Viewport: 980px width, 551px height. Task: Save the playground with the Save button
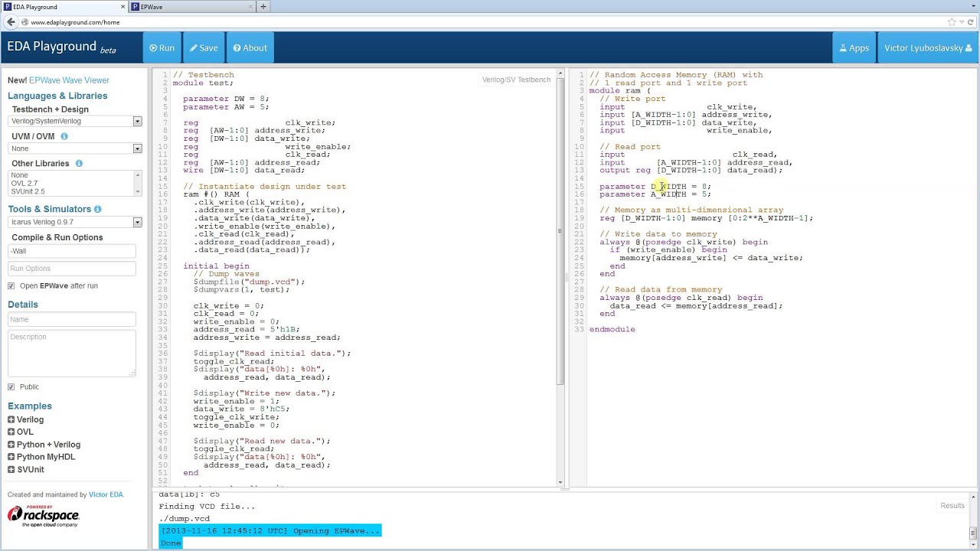pyautogui.click(x=204, y=47)
